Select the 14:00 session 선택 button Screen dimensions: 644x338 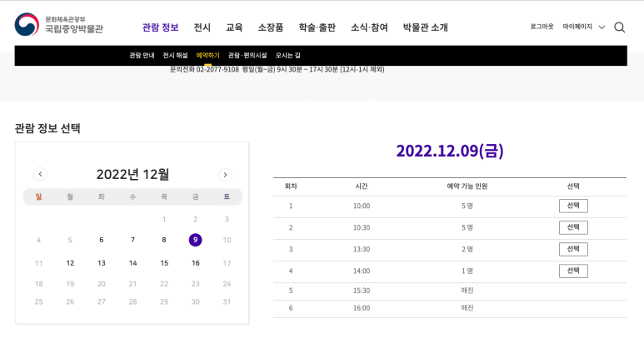(573, 271)
